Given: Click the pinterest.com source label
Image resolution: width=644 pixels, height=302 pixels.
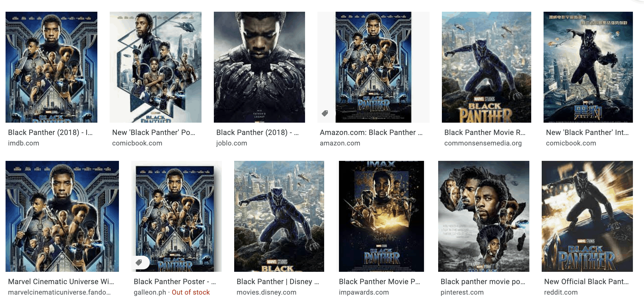Looking at the screenshot, I should coord(462,292).
